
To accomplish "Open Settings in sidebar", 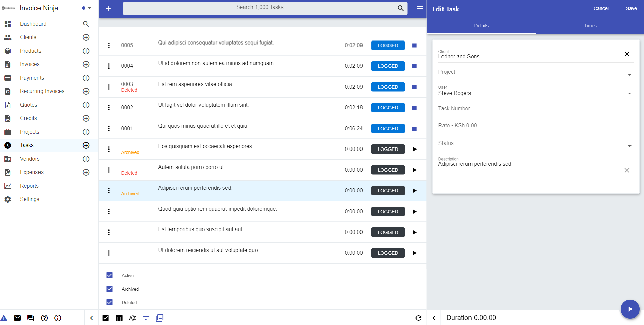I will (x=30, y=199).
